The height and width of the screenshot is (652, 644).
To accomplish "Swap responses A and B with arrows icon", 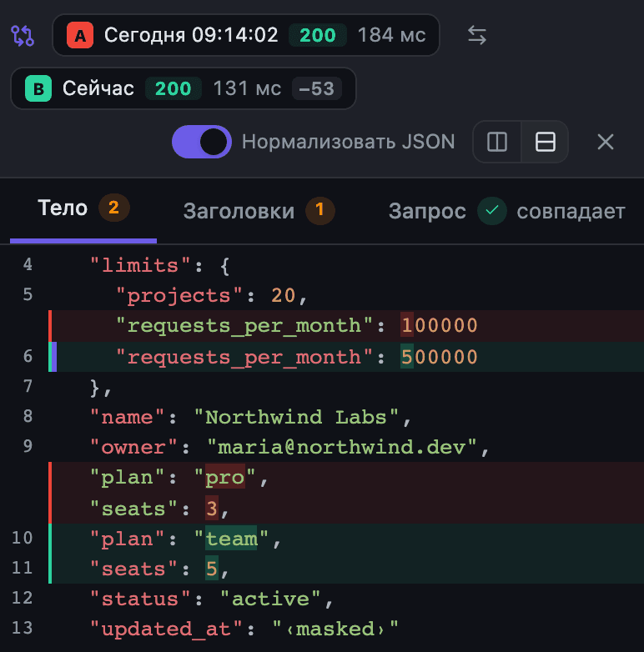I will (x=477, y=35).
